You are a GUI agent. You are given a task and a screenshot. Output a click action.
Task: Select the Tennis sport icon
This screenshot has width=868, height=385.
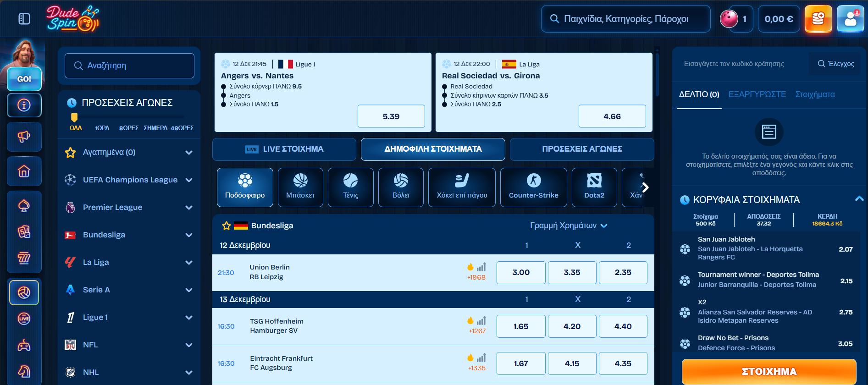coord(350,187)
